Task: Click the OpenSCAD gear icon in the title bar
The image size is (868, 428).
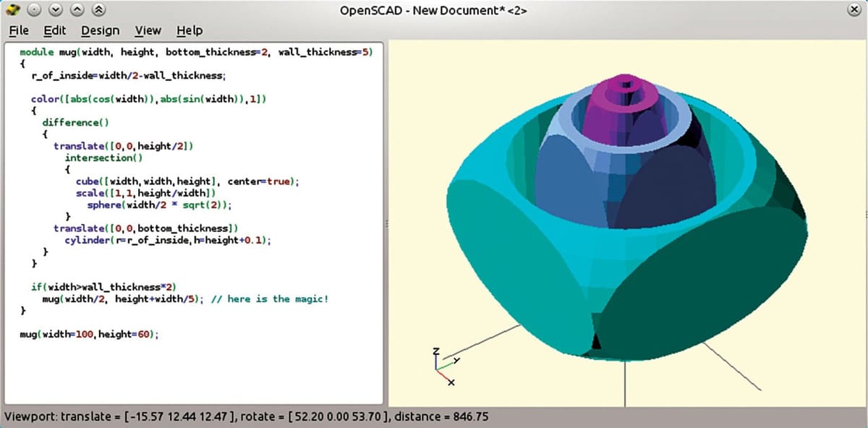Action: pos(13,9)
